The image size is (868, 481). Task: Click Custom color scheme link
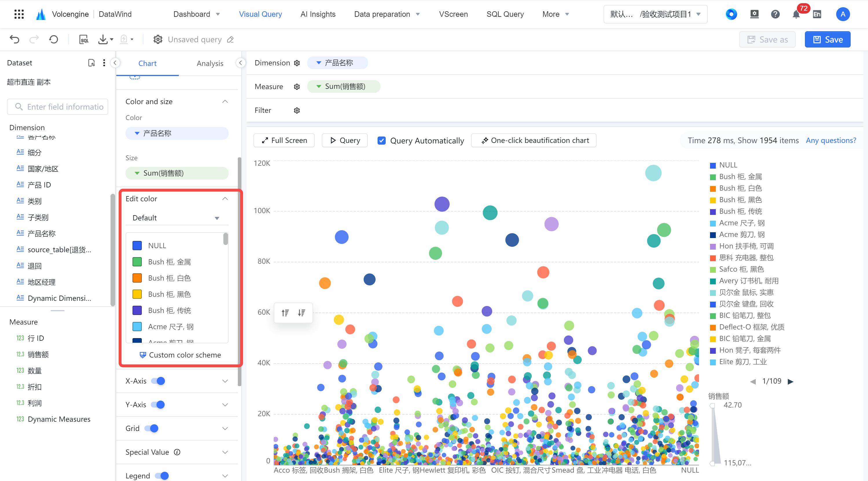pos(180,355)
